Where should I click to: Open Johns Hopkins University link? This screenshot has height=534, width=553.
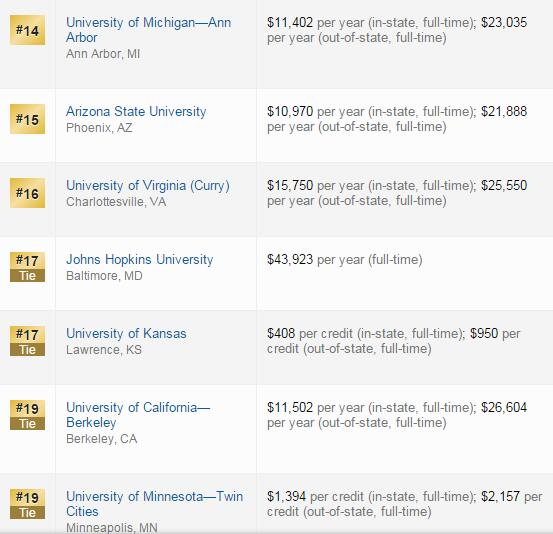[x=140, y=260]
